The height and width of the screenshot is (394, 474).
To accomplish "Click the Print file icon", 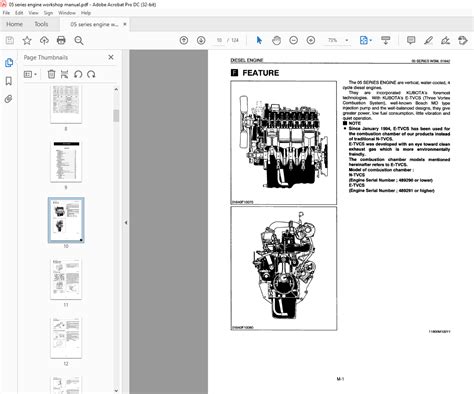I will [61, 41].
